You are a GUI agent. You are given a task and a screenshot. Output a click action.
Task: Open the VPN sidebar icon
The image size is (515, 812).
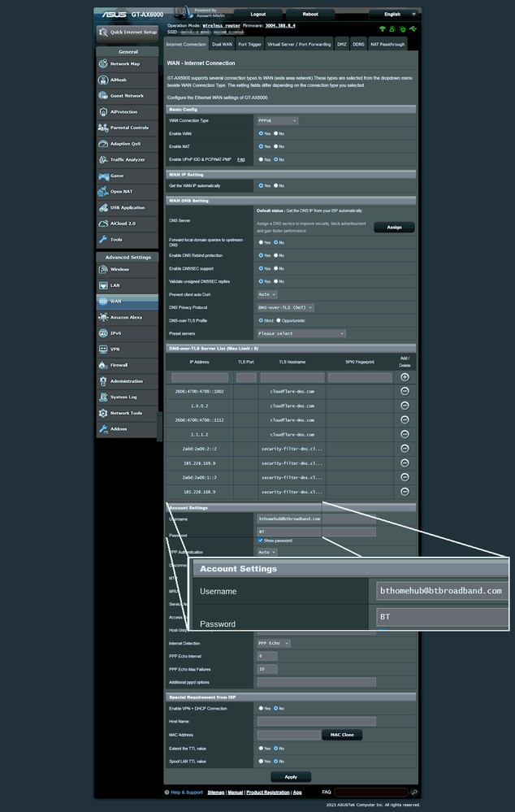(104, 349)
